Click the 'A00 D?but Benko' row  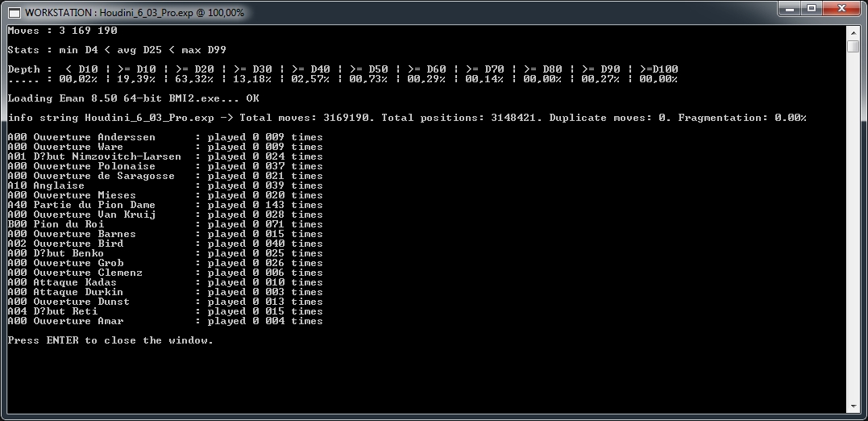[165, 253]
